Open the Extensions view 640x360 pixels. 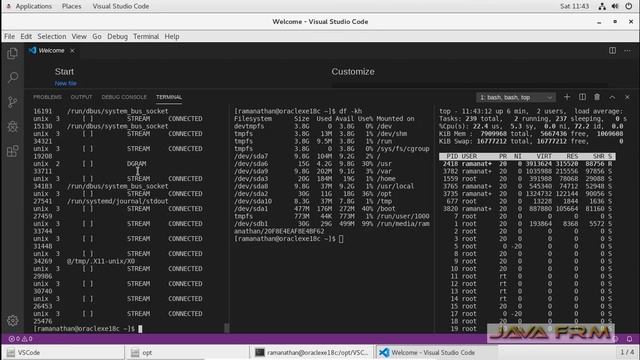coord(13,151)
